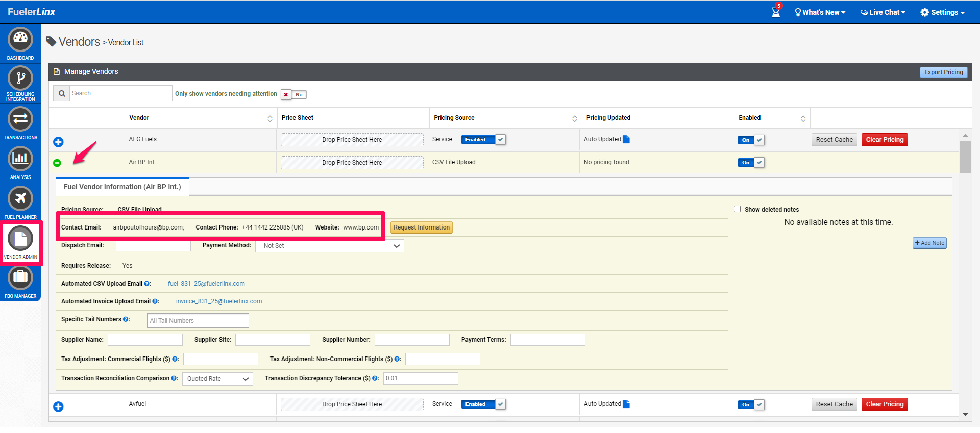Click the Request Information button
This screenshot has height=433, width=980.
pyautogui.click(x=421, y=227)
